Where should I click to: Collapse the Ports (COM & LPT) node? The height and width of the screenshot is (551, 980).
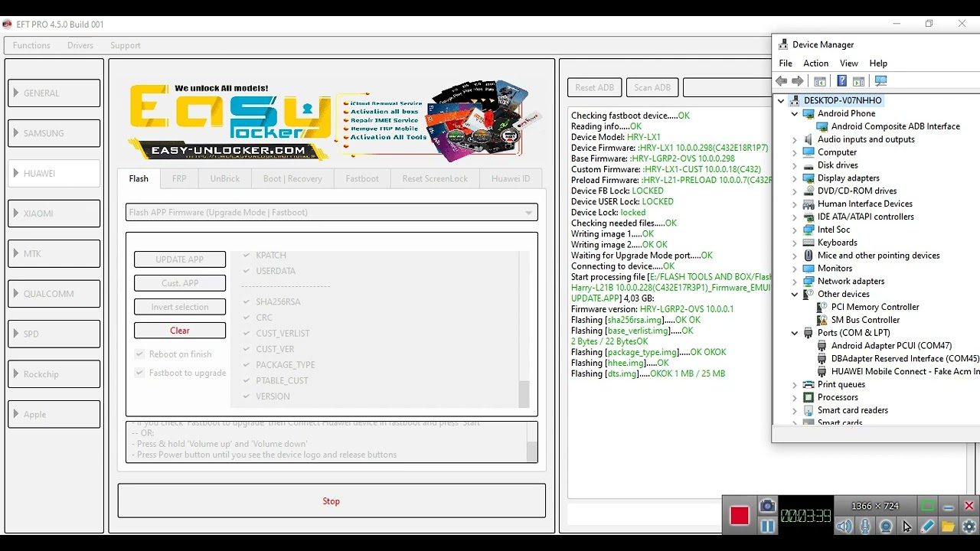click(795, 333)
